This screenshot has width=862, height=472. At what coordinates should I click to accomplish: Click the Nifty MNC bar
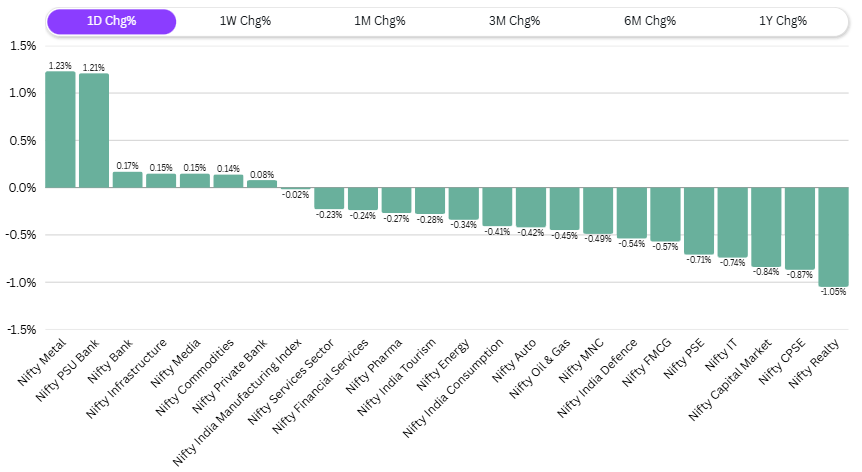click(x=598, y=210)
